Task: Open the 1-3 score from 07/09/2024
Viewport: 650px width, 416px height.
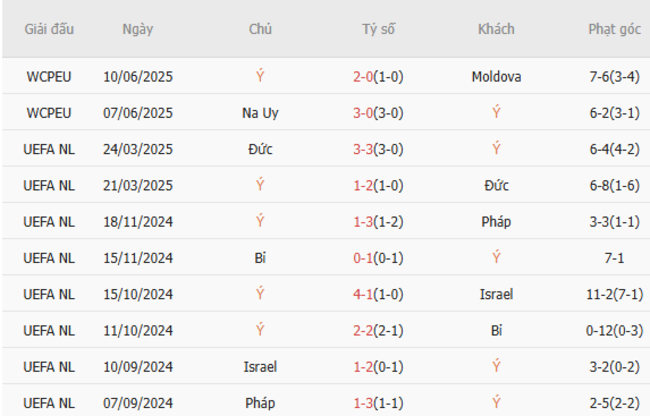Action: click(378, 402)
